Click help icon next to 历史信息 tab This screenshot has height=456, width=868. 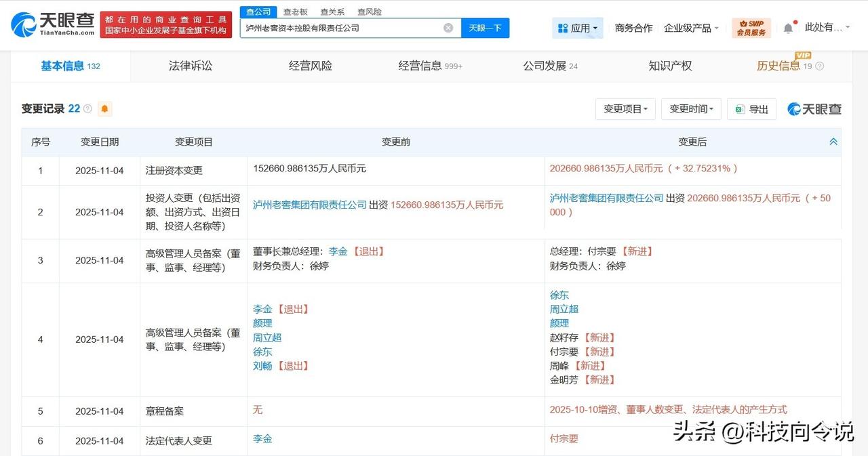[x=819, y=66]
